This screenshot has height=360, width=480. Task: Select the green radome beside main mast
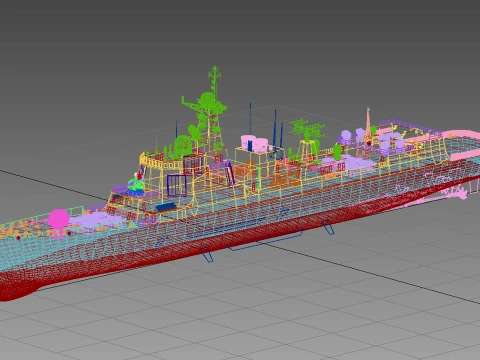[x=183, y=145]
